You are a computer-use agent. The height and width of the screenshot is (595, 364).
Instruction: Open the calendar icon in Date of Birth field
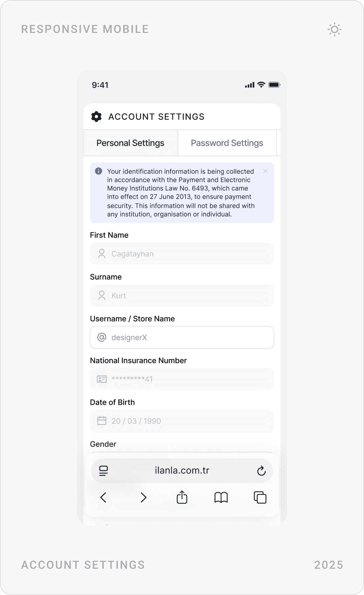coord(102,421)
